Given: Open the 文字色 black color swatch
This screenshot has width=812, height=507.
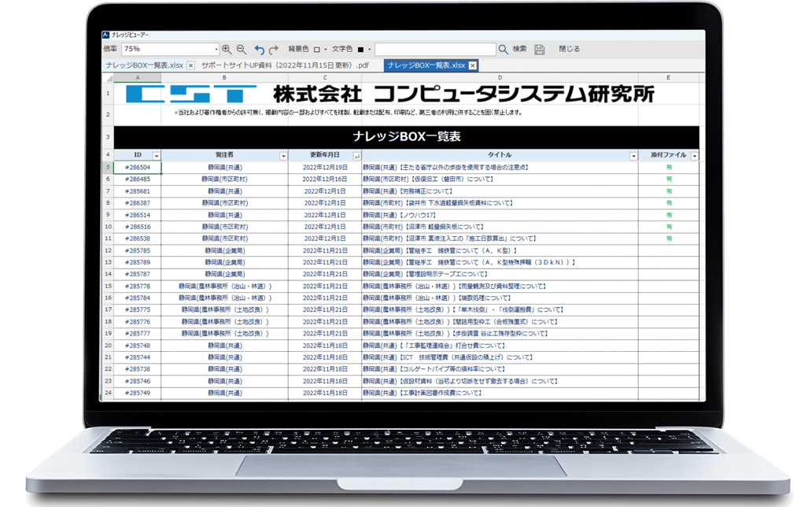Looking at the screenshot, I should point(360,49).
